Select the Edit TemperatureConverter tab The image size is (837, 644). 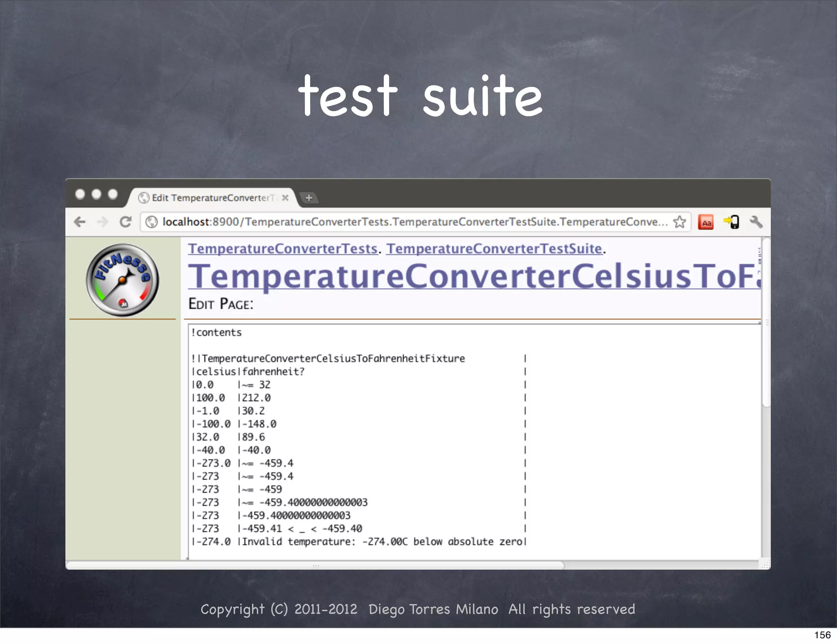210,198
